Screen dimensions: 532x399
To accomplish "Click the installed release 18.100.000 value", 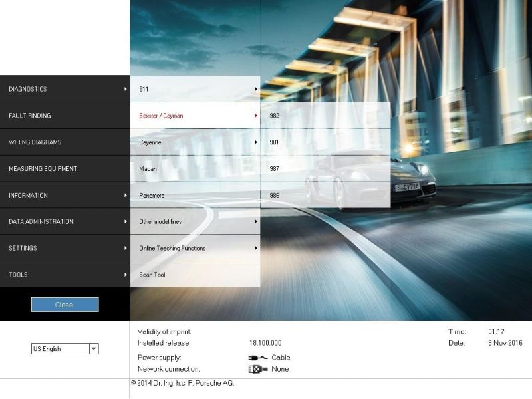I will 265,343.
